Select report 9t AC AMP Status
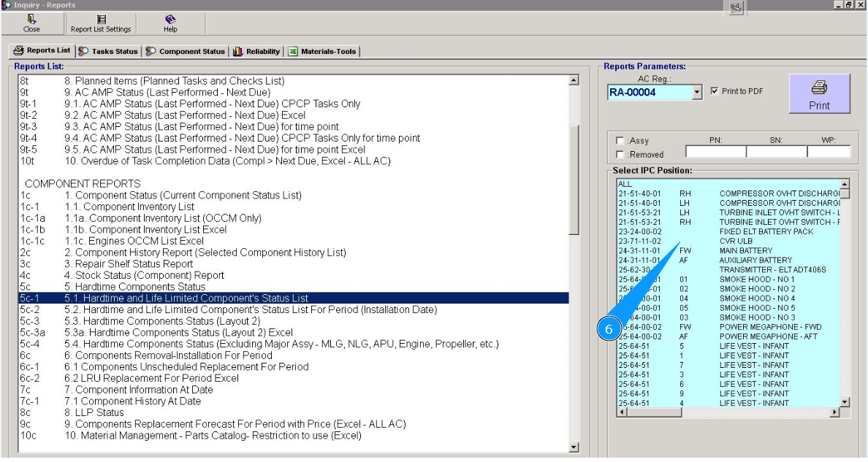 (294, 93)
